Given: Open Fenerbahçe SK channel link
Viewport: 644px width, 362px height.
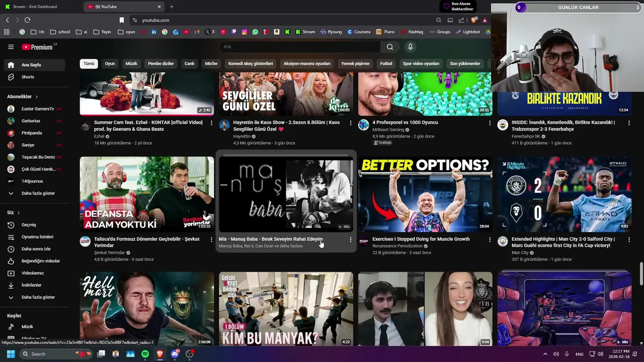Looking at the screenshot, I should tap(526, 136).
